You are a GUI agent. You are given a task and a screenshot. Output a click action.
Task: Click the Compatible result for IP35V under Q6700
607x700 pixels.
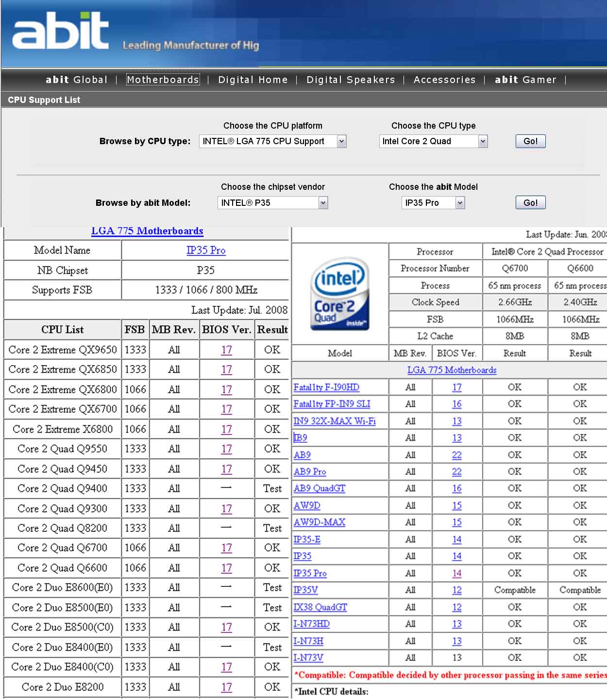(515, 590)
